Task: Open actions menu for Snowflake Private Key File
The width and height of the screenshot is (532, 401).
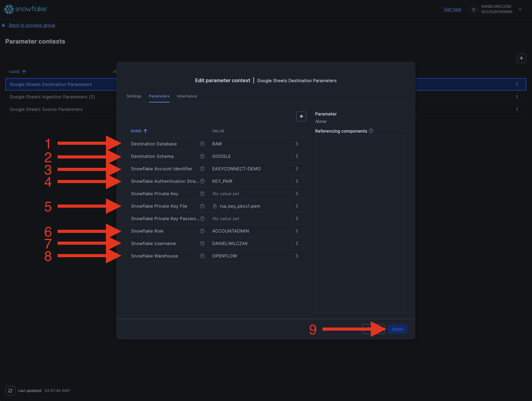Action: [297, 206]
